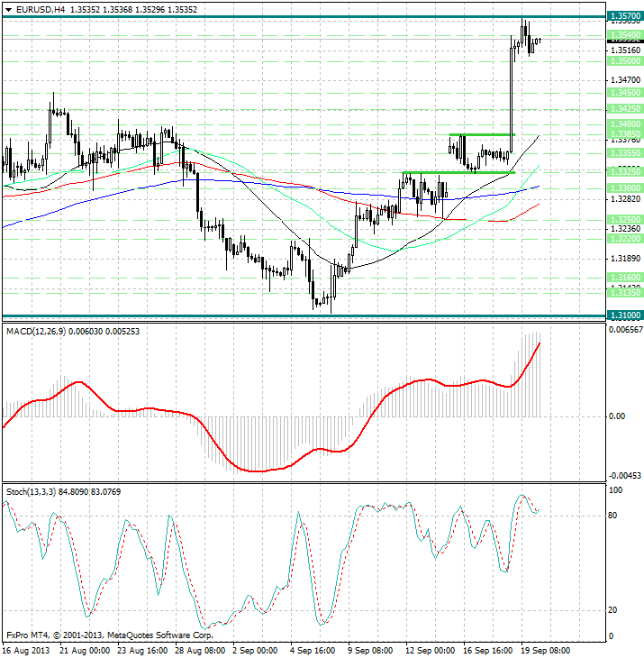The height and width of the screenshot is (658, 644).
Task: Select the 1.33550 green price label
Action: pyautogui.click(x=625, y=152)
